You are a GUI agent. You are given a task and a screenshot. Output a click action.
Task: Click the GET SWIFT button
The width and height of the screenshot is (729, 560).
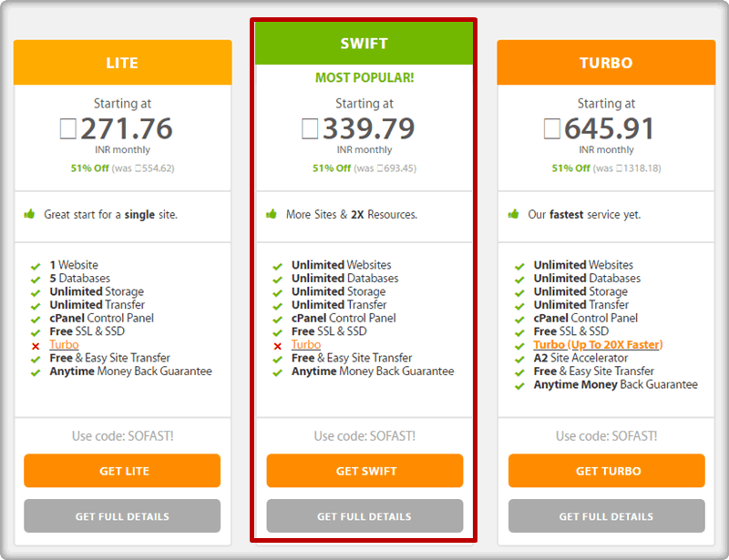click(364, 471)
